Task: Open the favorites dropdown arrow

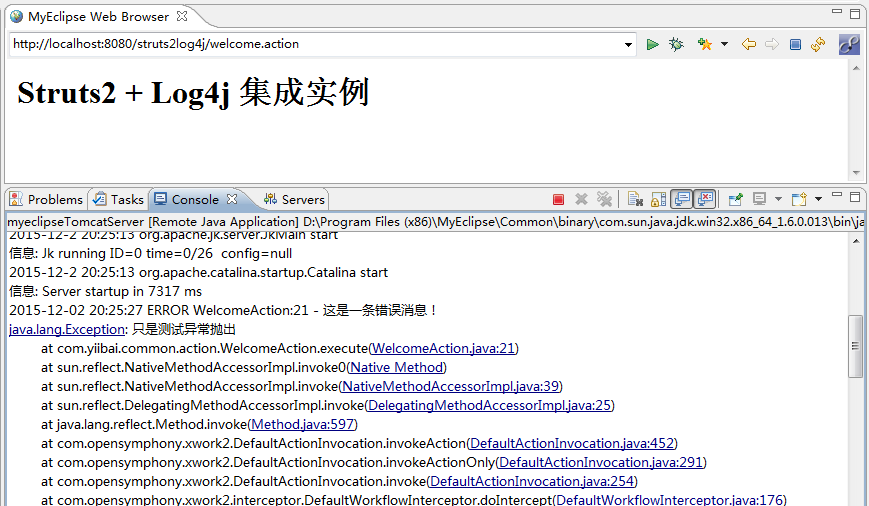Action: pyautogui.click(x=724, y=44)
